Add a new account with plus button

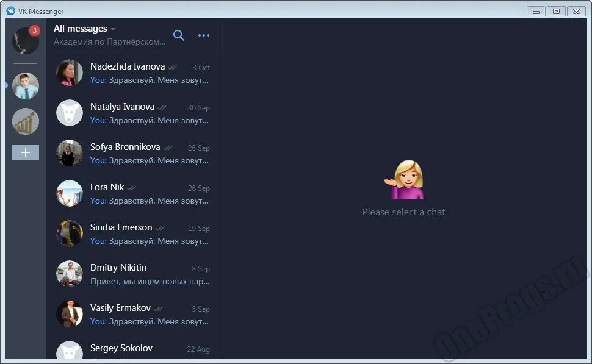(x=26, y=152)
